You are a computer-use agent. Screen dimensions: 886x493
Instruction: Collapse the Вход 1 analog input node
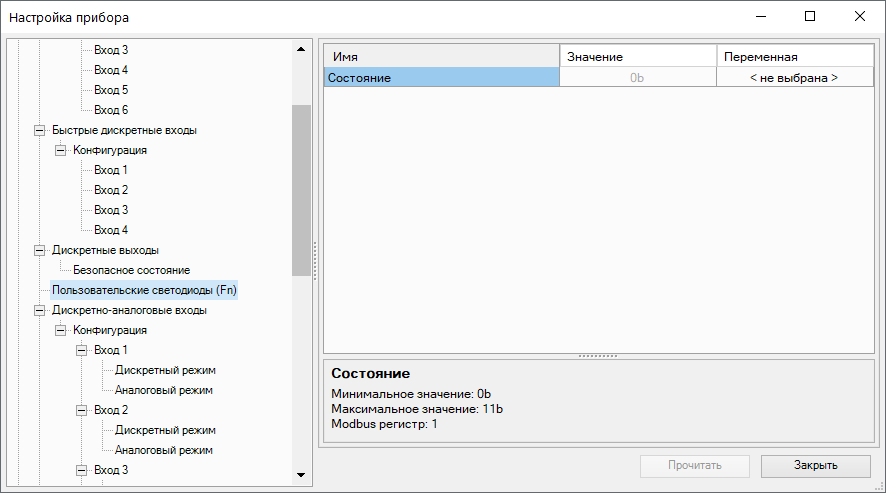click(82, 350)
